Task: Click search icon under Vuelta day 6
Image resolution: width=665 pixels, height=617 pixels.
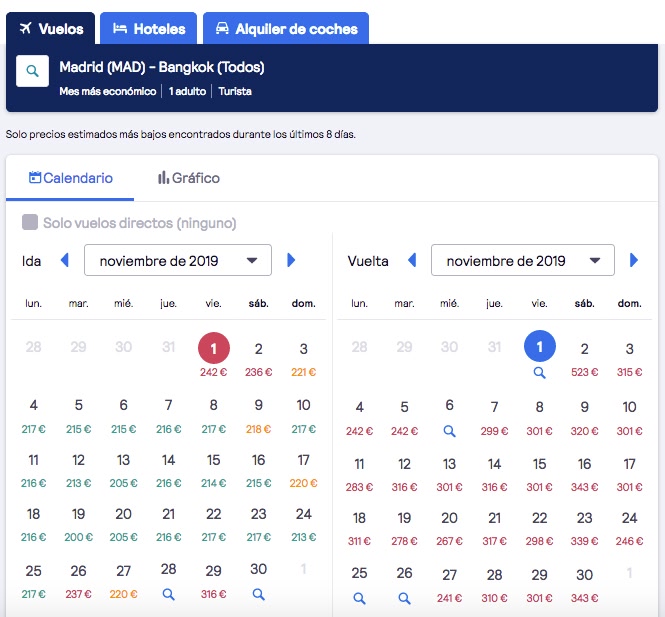Action: point(450,431)
